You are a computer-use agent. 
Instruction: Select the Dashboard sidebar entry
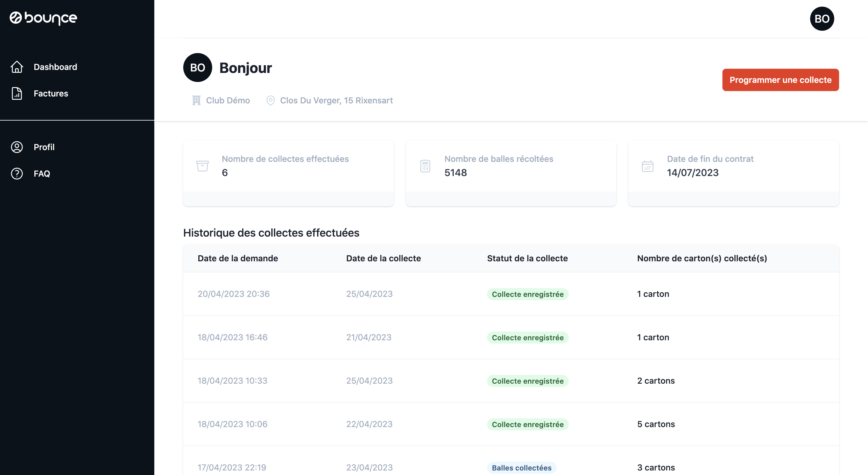55,67
